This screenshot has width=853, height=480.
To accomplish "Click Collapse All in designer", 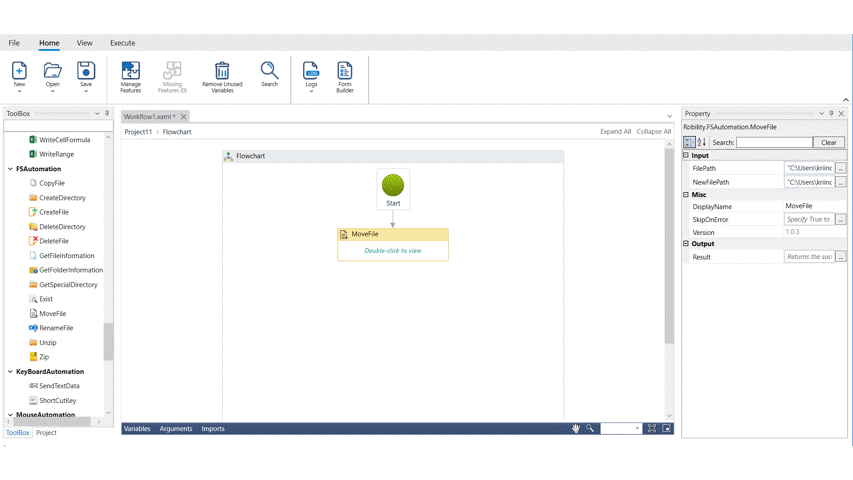I will pos(653,132).
